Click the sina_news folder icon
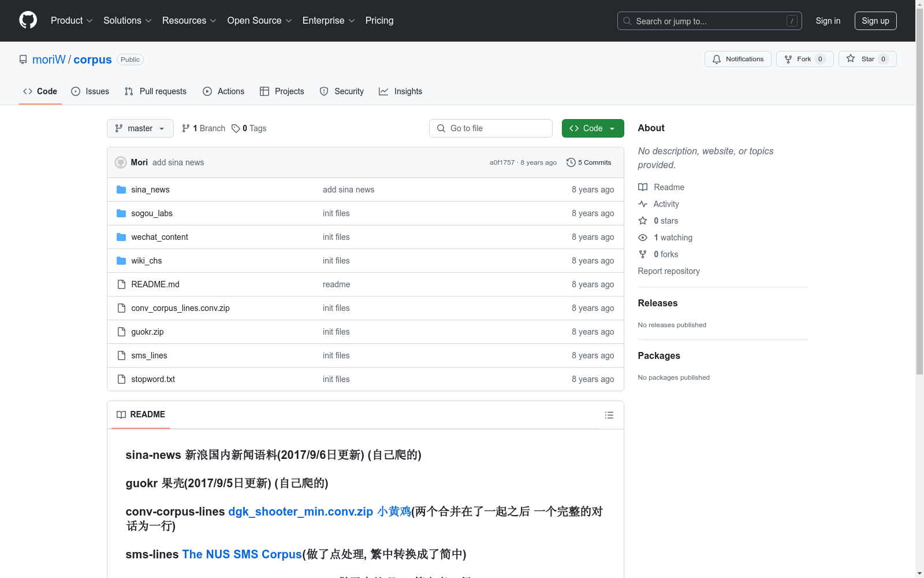Image resolution: width=924 pixels, height=578 pixels. pyautogui.click(x=121, y=190)
